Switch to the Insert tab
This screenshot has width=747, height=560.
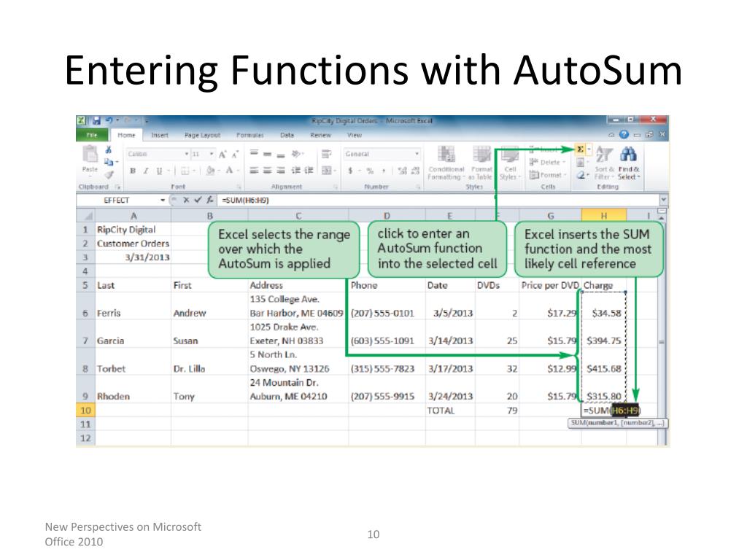coord(160,135)
